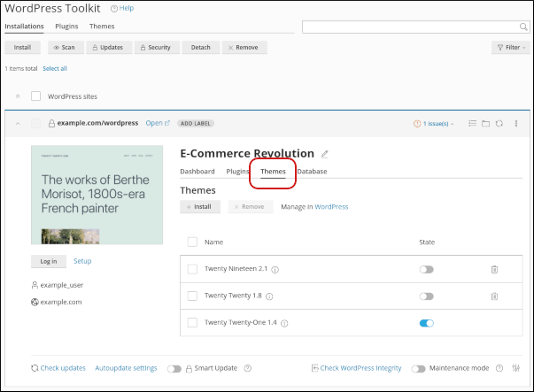Open the site Plugins tab
534x392 pixels.
click(237, 172)
